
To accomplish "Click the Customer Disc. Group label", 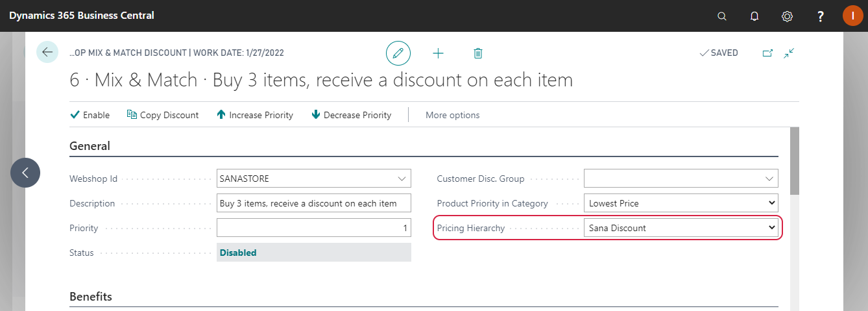I will tap(481, 179).
